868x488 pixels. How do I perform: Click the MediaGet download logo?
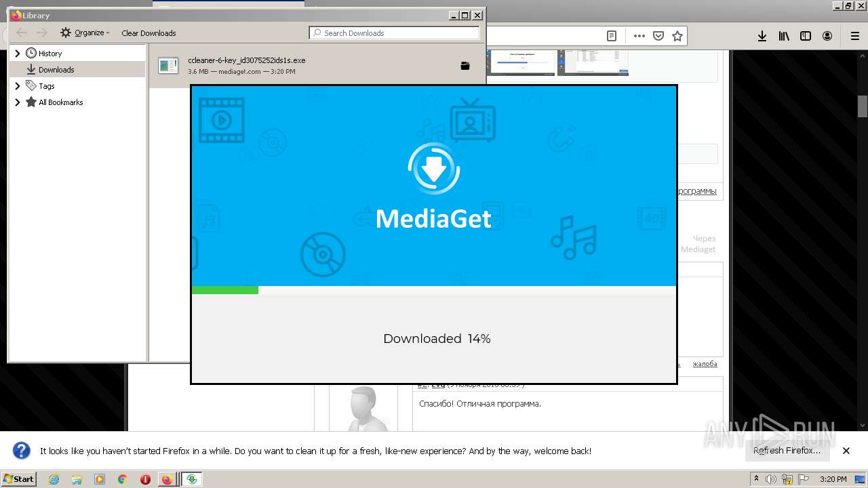(x=434, y=169)
